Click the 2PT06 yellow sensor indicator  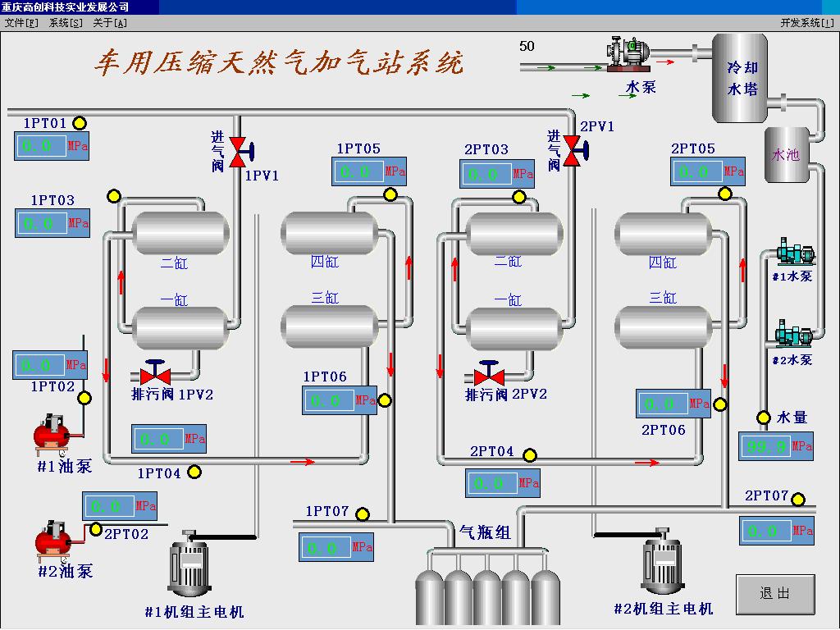(x=720, y=405)
